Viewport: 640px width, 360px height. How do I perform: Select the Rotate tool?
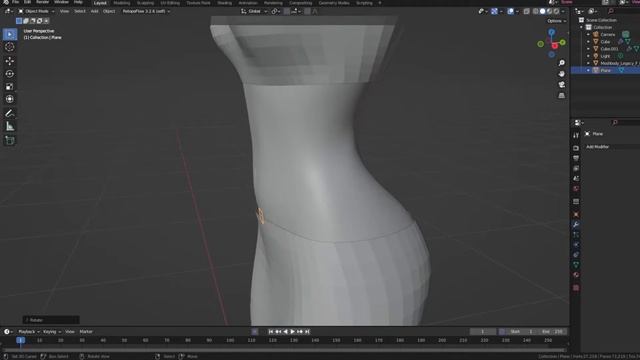click(10, 74)
